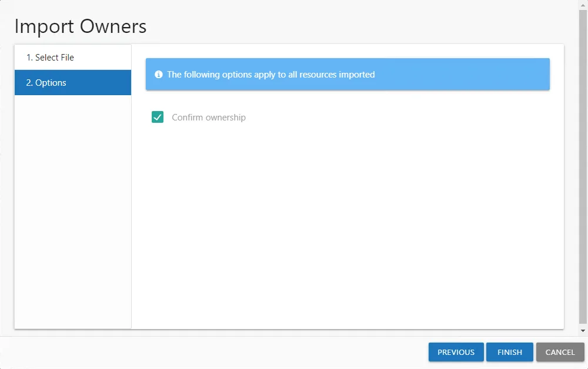
Task: Click the PREVIOUS button
Action: (456, 352)
